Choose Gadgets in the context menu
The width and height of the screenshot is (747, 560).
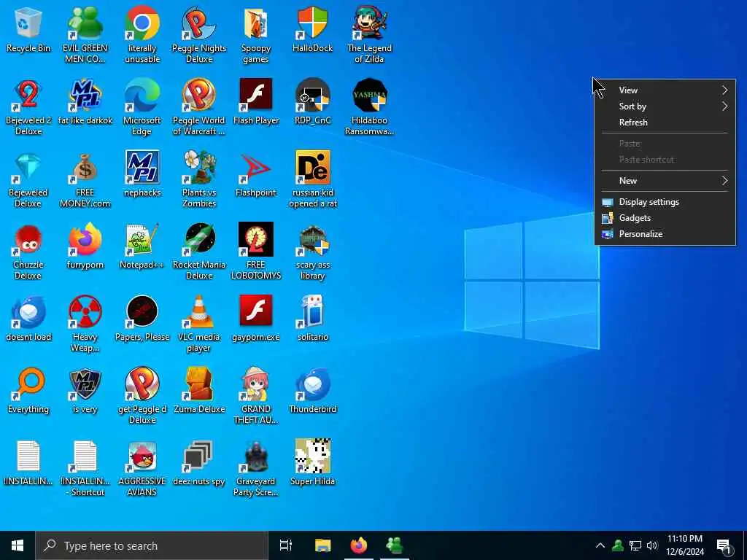coord(665,218)
